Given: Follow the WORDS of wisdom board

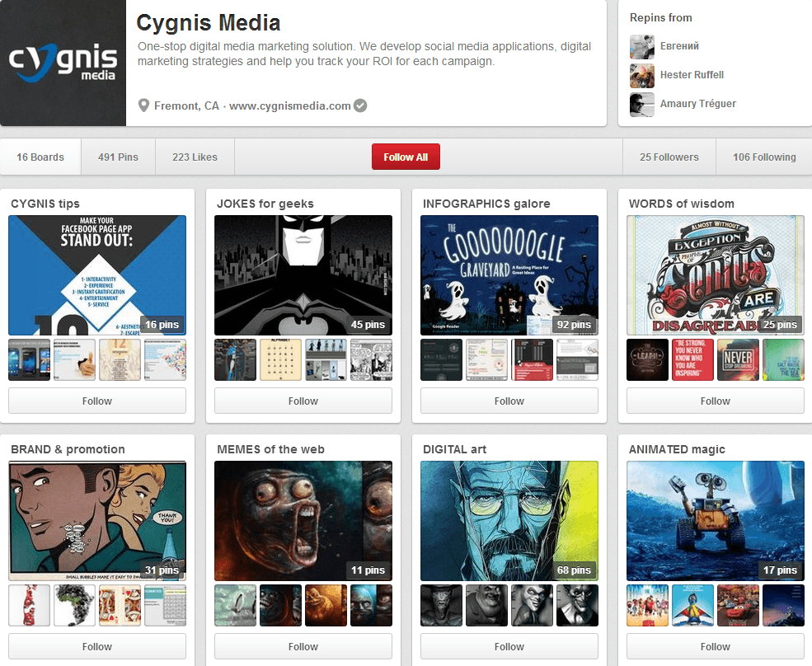Looking at the screenshot, I should click(x=716, y=401).
